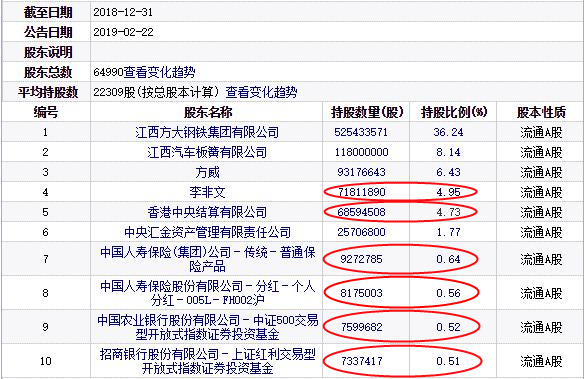The width and height of the screenshot is (585, 379).
Task: Select share count 7337417
Action: (x=361, y=361)
